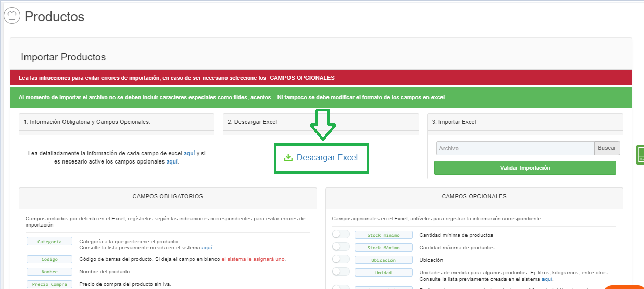Open the first 'aquí' link about Excel fields
The height and width of the screenshot is (289, 644).
(190, 154)
